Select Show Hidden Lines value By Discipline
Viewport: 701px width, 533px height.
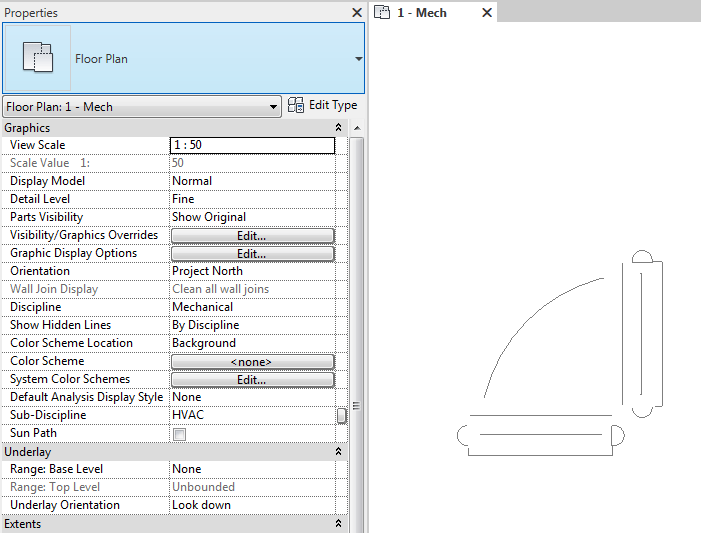pyautogui.click(x=253, y=325)
